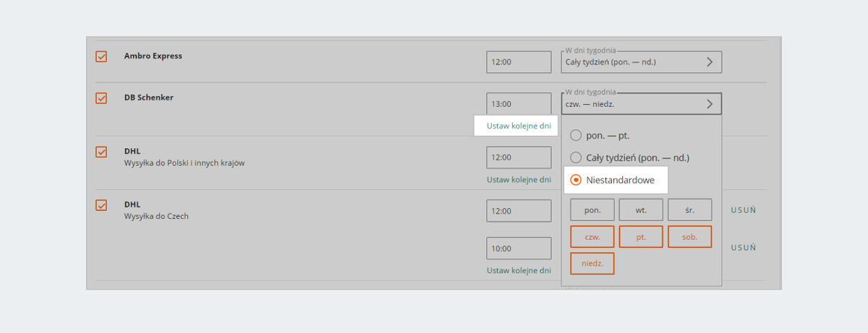The height and width of the screenshot is (333, 868).
Task: Click "Ustaw kolejne dni" under DB Schenker
Action: point(519,126)
